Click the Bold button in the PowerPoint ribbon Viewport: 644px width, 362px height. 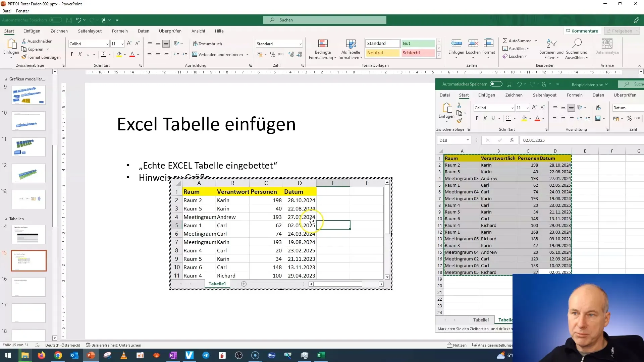(x=72, y=54)
